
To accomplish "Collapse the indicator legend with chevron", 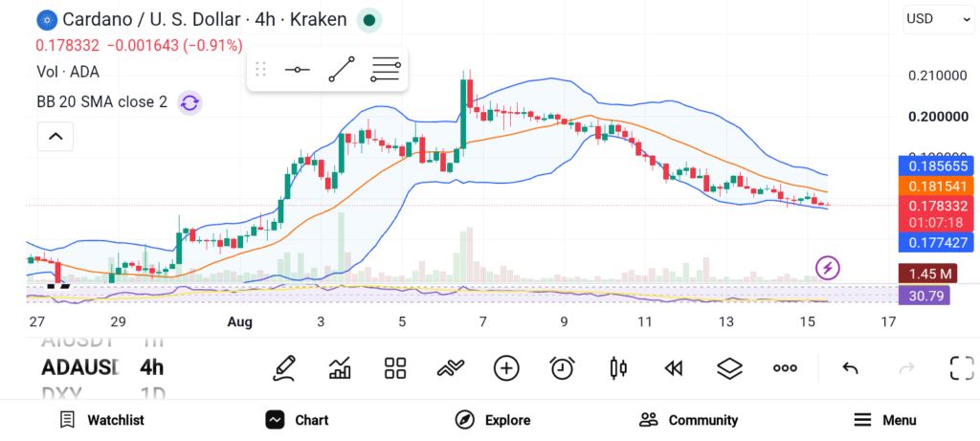I will (55, 136).
